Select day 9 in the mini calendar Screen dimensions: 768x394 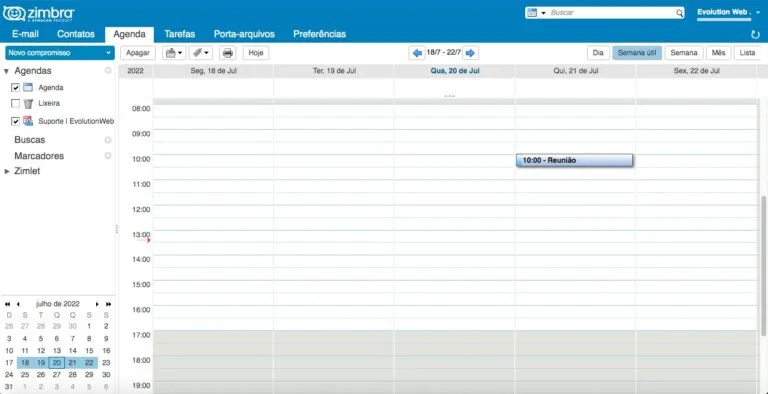105,339
